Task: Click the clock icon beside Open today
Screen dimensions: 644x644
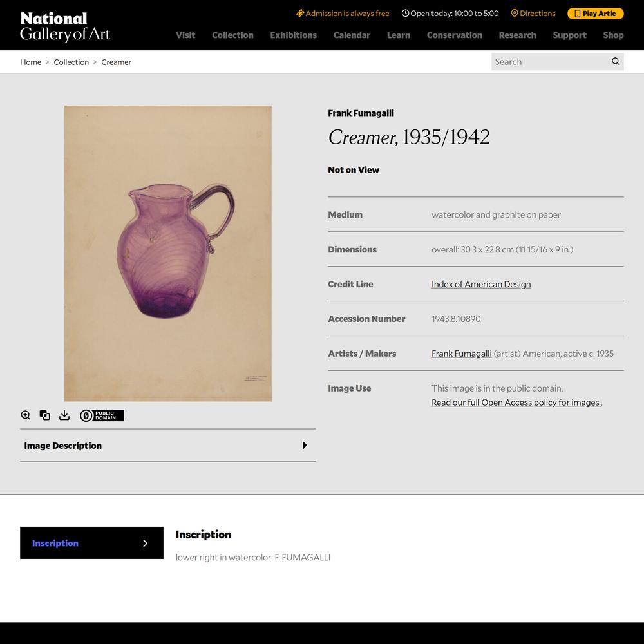Action: coord(405,13)
